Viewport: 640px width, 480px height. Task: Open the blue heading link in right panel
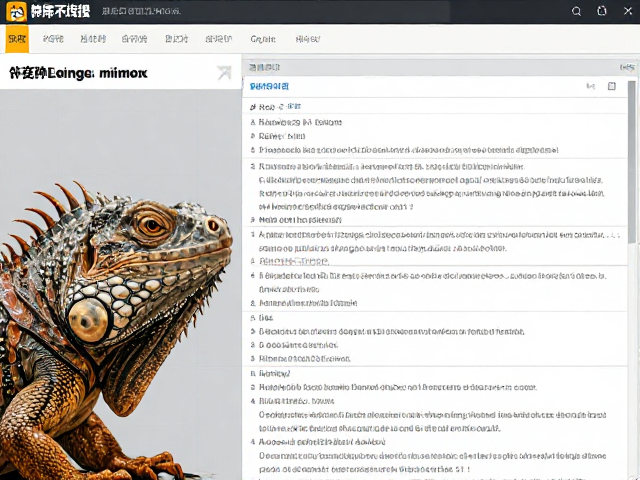tap(269, 86)
